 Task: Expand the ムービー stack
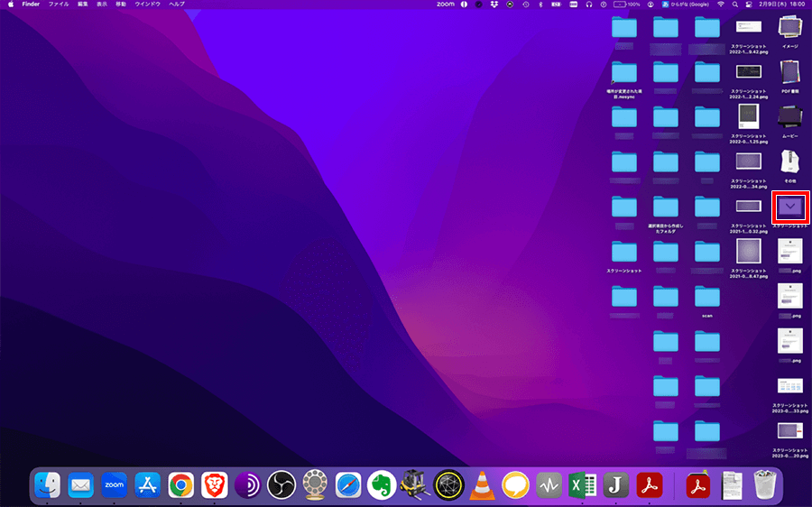click(789, 116)
